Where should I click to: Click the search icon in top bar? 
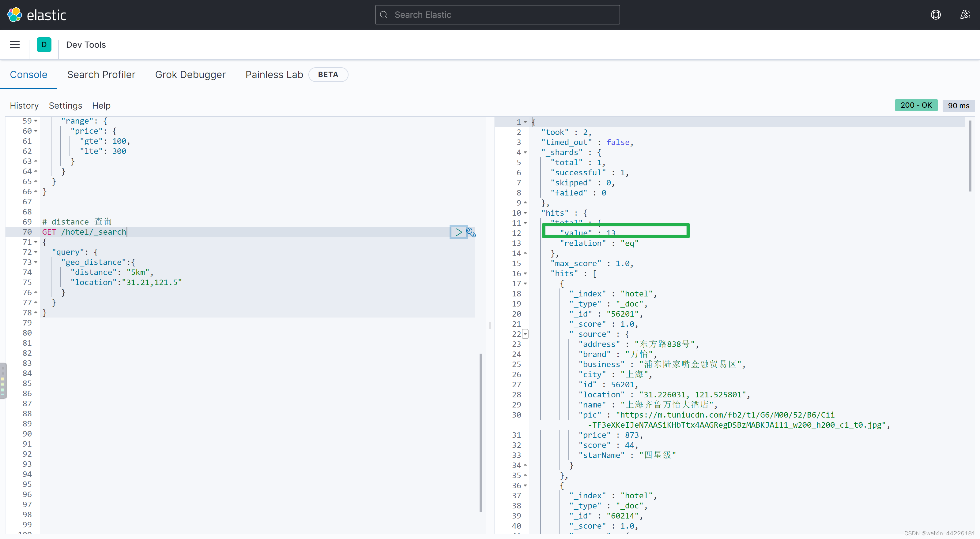point(383,15)
